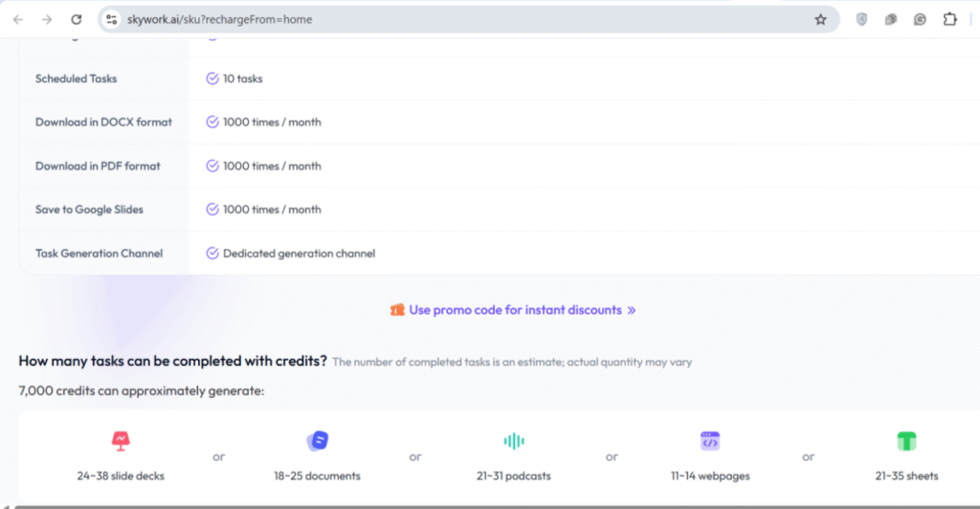Click the green sheets icon

[906, 441]
